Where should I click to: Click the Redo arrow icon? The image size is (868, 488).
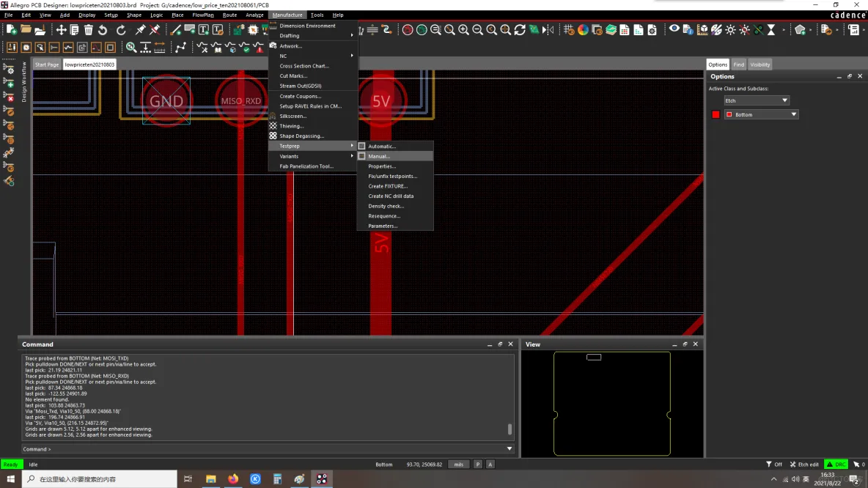(x=121, y=30)
